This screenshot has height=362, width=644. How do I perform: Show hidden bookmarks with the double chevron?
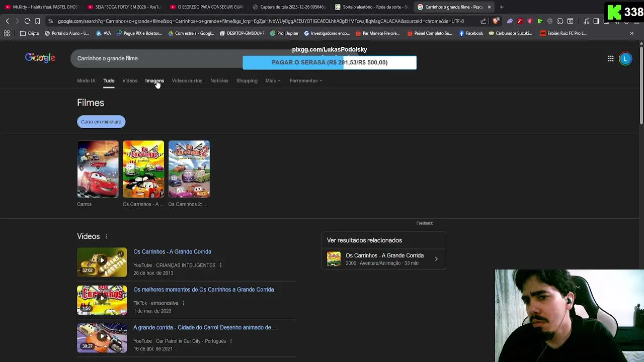tap(631, 33)
